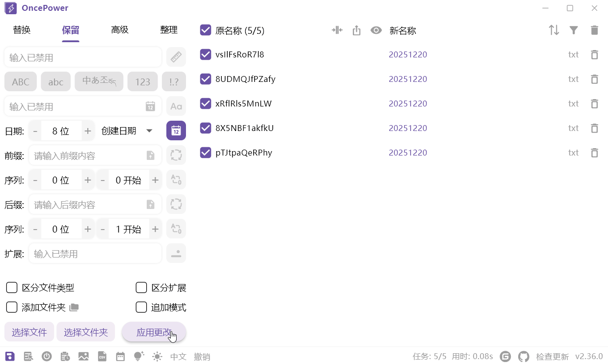Open the filter funnel icon in the top bar
The image size is (608, 364).
tap(574, 30)
